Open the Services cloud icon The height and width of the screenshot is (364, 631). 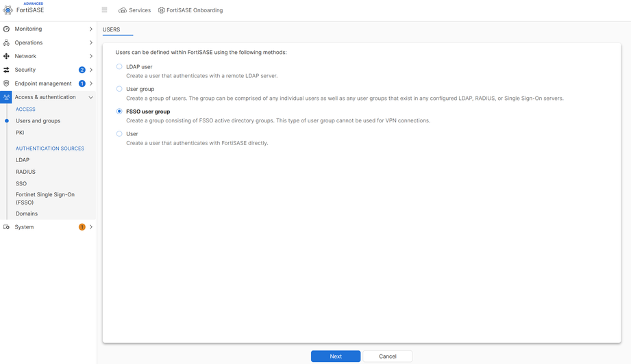click(x=123, y=10)
